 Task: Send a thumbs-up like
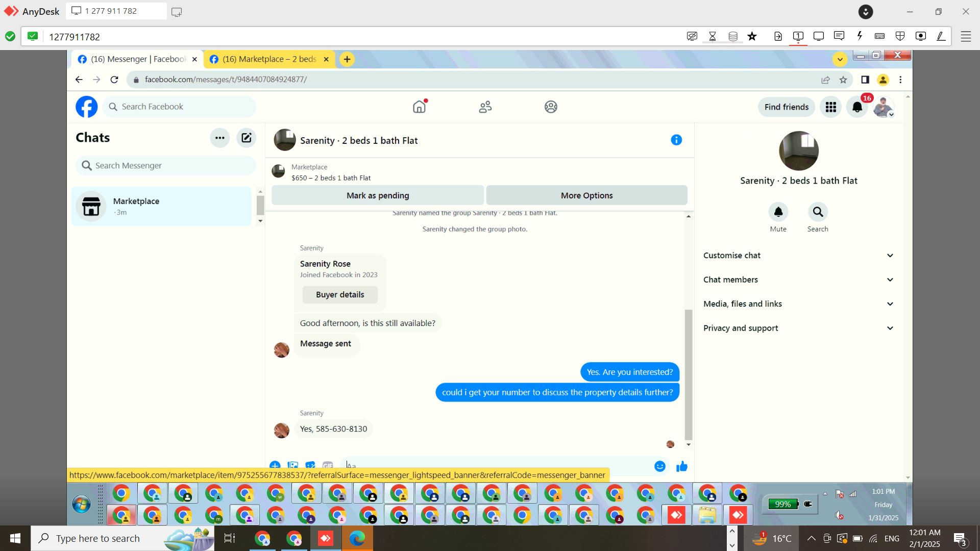(x=681, y=466)
